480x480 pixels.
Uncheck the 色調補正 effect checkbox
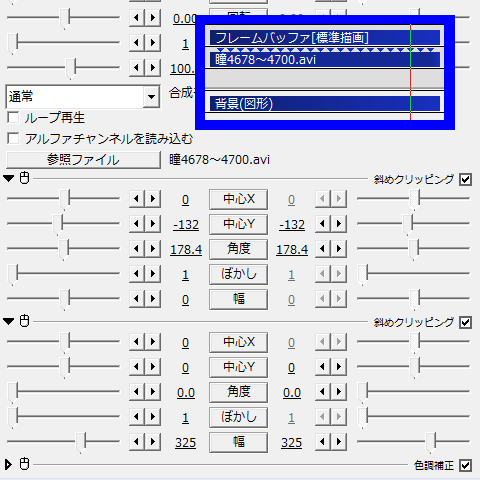click(465, 465)
